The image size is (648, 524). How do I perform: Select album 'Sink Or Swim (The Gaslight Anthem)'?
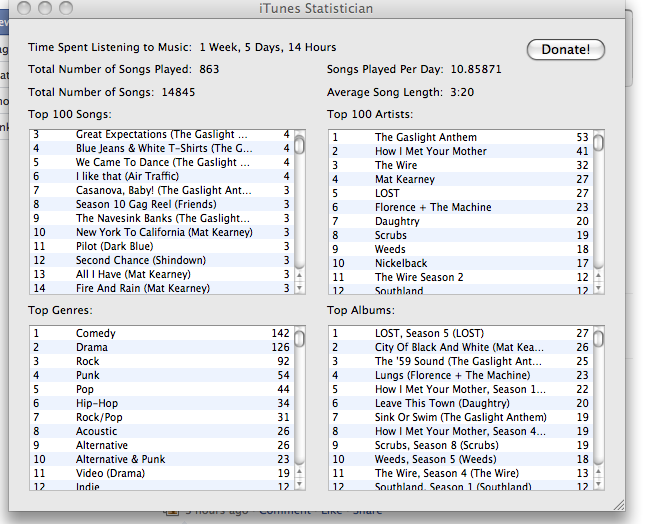coord(461,417)
